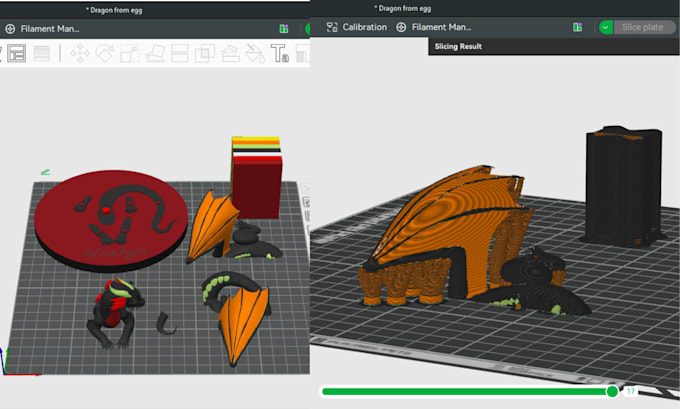The image size is (680, 409).
Task: Click the right window title Dragon from egg
Action: tap(403, 9)
